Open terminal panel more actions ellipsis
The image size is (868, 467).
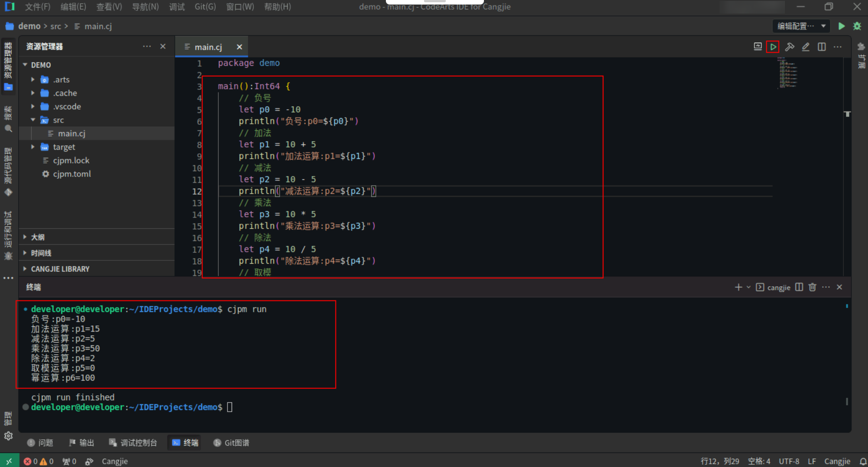(x=826, y=287)
